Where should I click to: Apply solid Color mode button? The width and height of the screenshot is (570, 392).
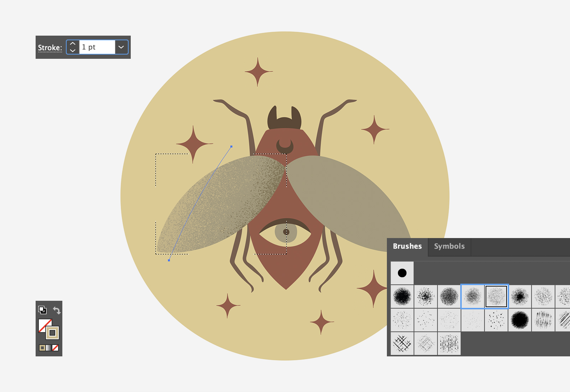coord(42,348)
